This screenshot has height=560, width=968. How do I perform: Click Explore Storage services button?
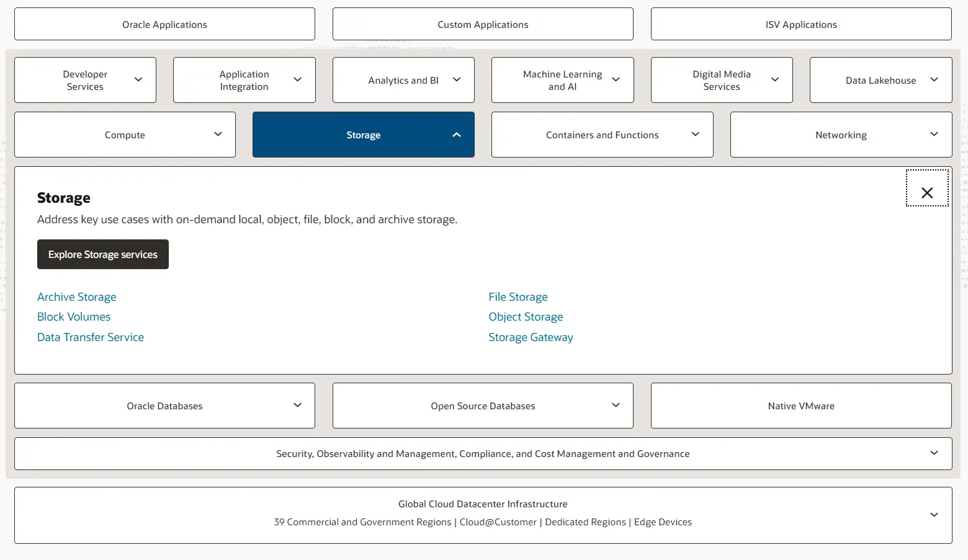(103, 254)
